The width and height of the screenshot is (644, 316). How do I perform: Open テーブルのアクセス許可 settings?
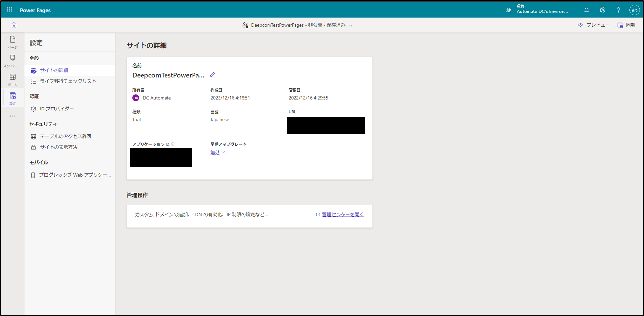coord(65,136)
